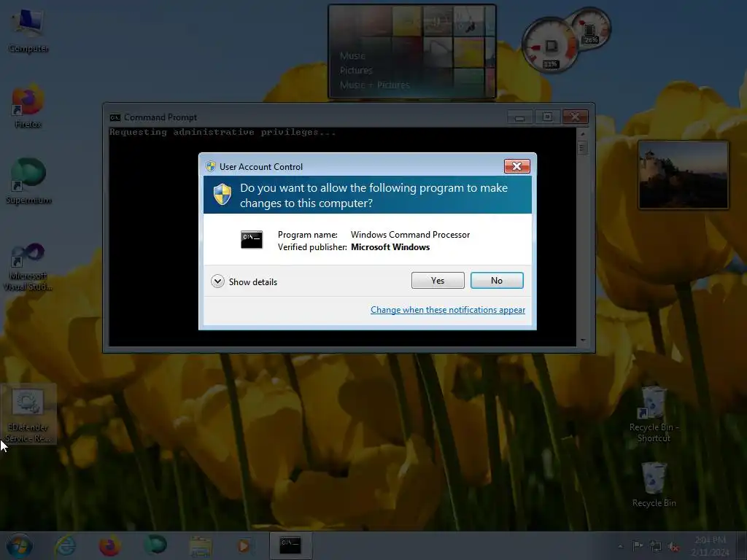This screenshot has height=560, width=747.
Task: Click the CPU meter gadget large dial
Action: (550, 46)
